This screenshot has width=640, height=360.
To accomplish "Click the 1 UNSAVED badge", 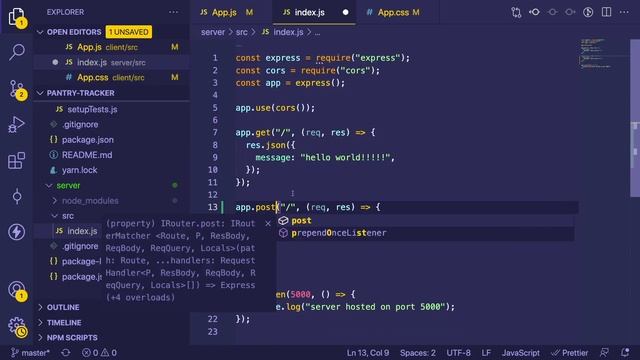I will coord(129,32).
